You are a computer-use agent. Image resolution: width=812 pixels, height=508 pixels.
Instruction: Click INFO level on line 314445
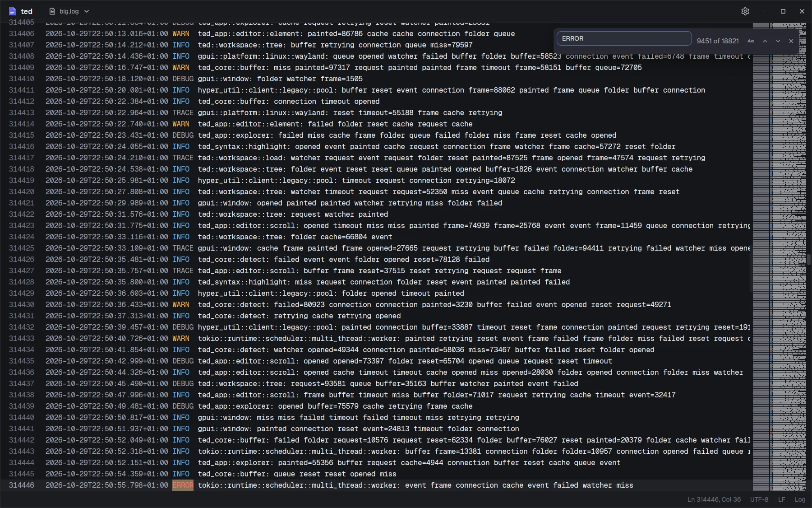[181, 474]
